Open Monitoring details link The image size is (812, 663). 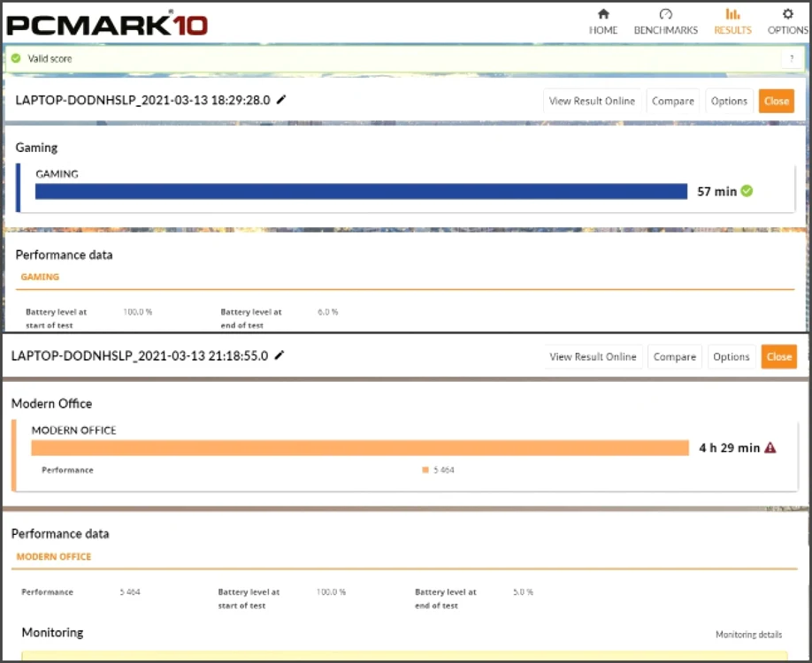tap(749, 635)
